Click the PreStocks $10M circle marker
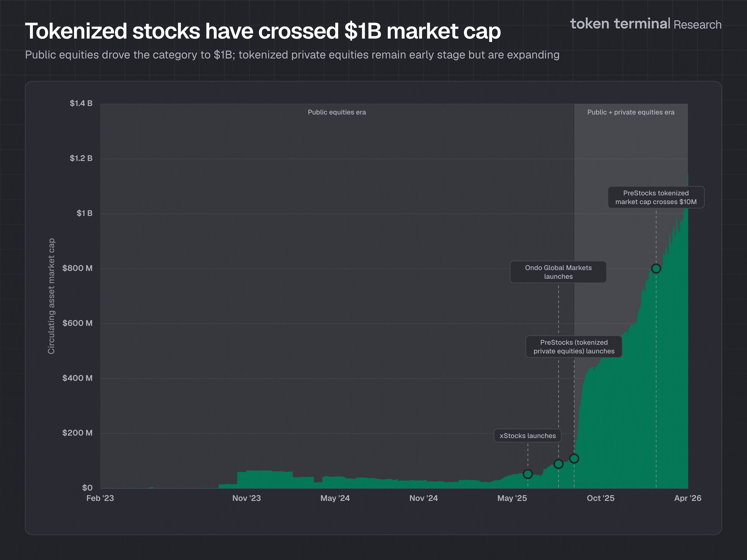The width and height of the screenshot is (747, 560). (x=656, y=268)
